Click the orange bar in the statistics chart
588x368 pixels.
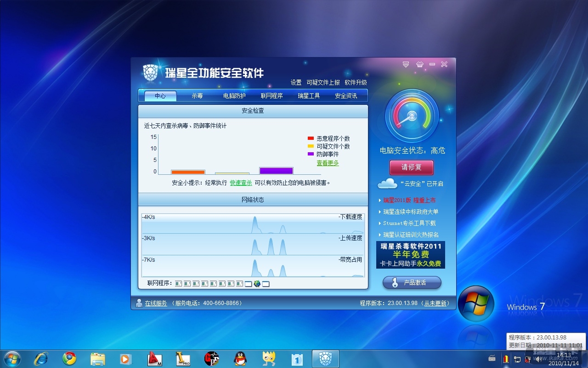(188, 172)
